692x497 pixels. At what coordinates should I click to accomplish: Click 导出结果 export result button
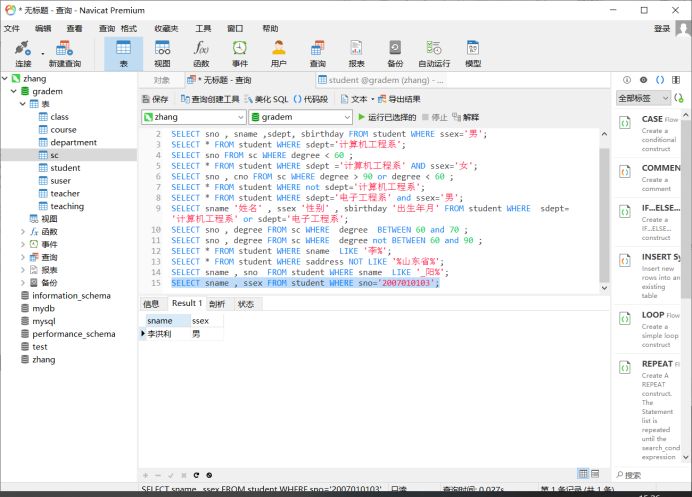pyautogui.click(x=399, y=99)
